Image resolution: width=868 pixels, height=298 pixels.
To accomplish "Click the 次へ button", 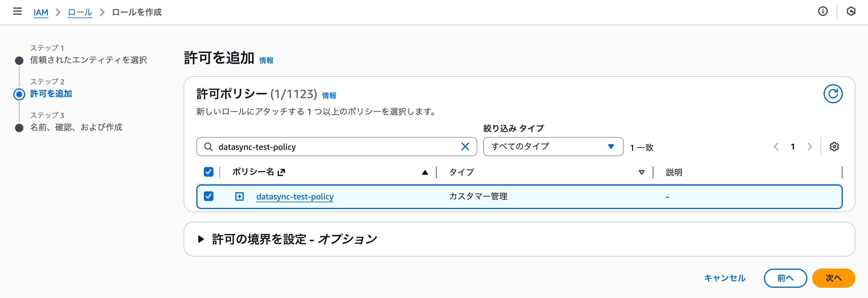I will (833, 278).
